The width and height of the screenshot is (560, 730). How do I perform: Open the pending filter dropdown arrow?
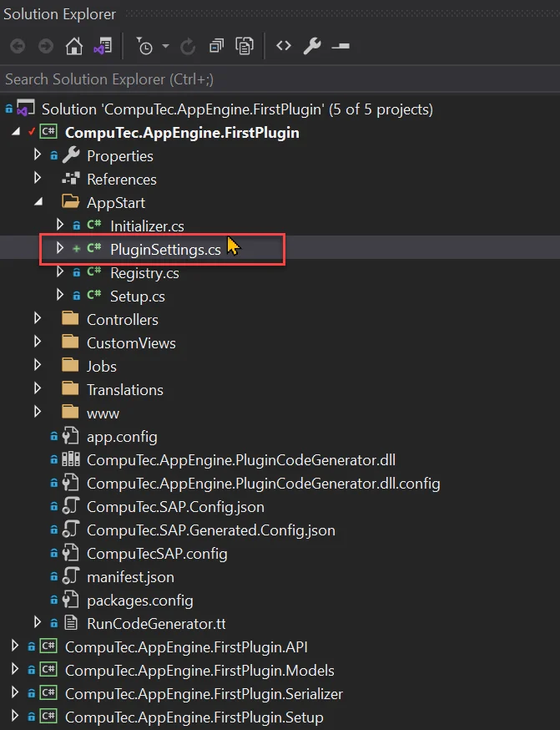pyautogui.click(x=164, y=46)
